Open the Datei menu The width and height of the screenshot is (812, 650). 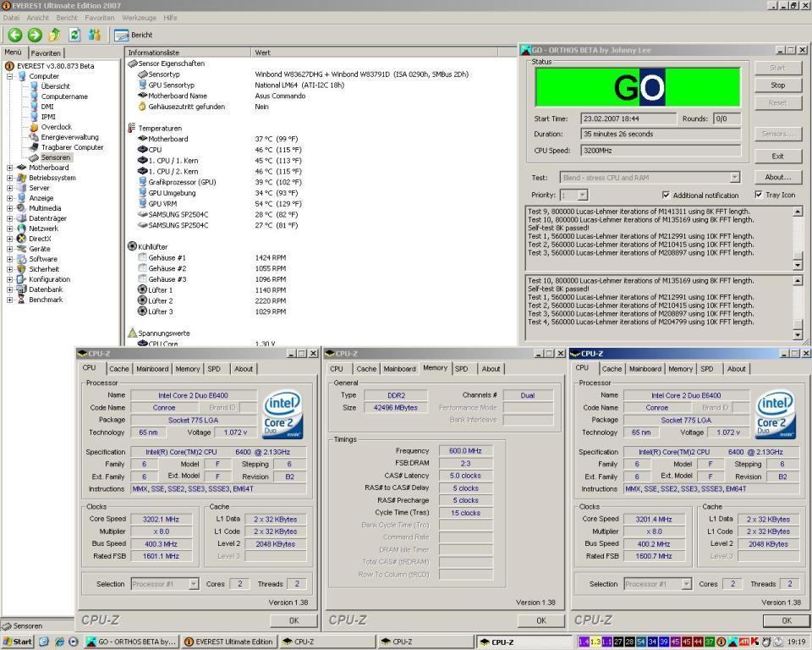tap(11, 18)
